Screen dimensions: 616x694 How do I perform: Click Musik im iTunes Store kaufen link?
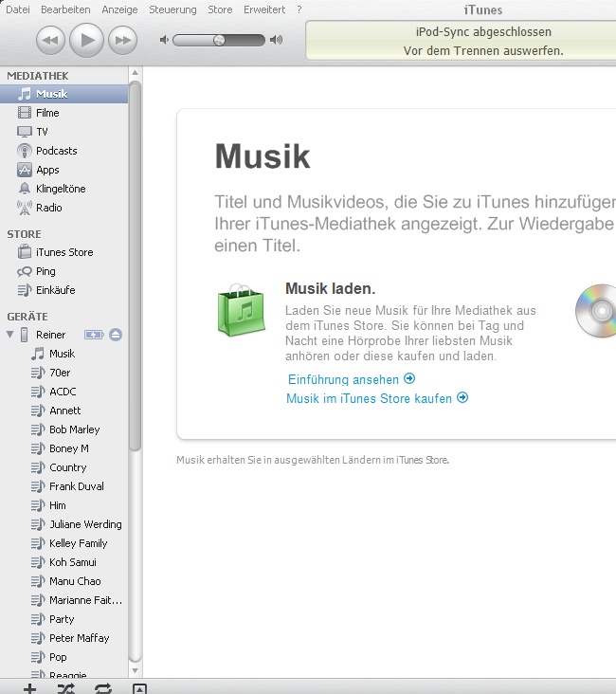(377, 398)
